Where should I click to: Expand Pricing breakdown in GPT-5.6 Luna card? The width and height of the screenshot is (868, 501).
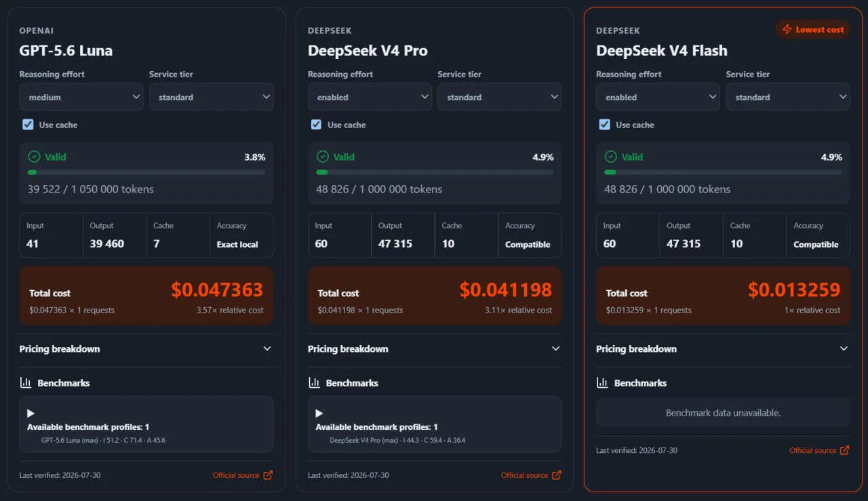coord(146,349)
